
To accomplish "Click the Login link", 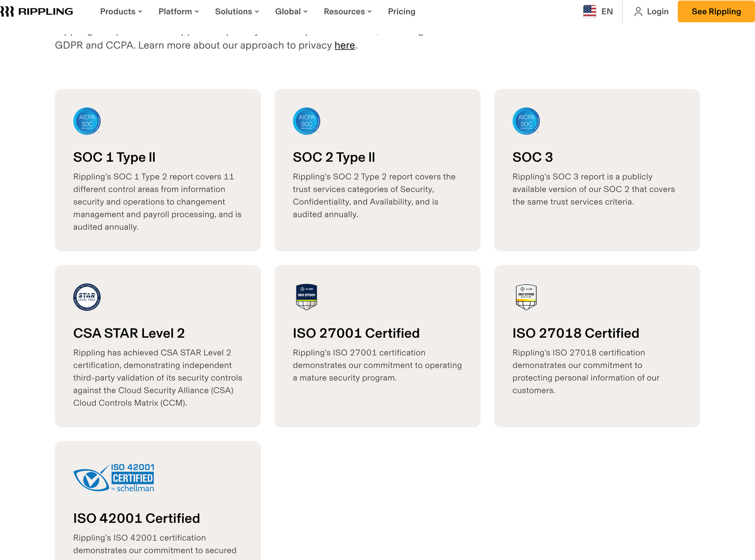I will [657, 11].
